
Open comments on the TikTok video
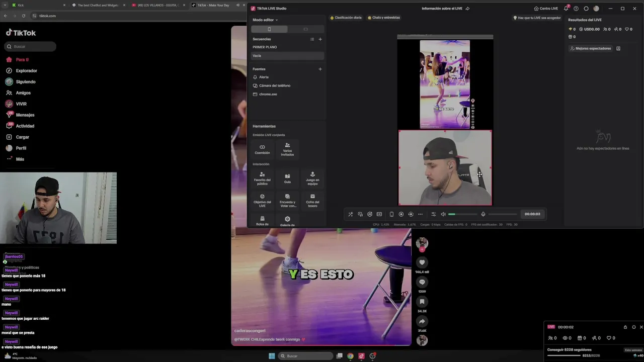tap(422, 282)
